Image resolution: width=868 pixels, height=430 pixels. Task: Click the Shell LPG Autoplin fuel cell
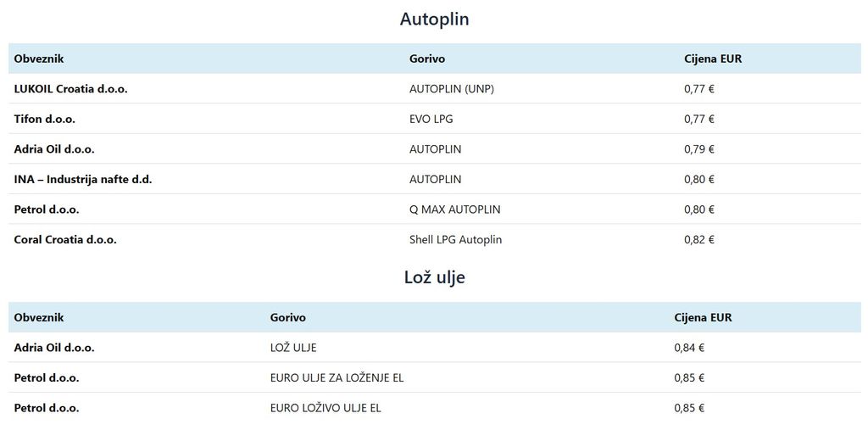(x=456, y=239)
